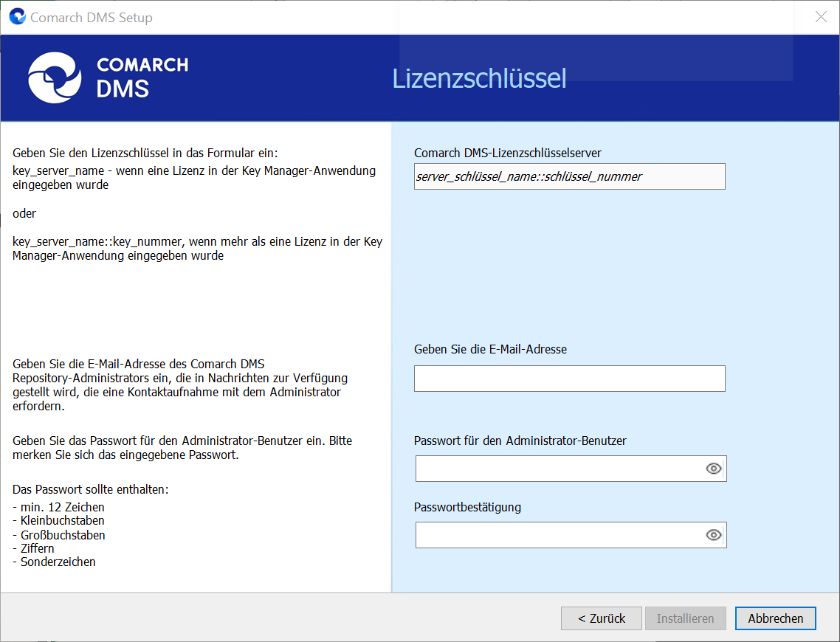Click the '- Kleinbuchstaben' requirement
This screenshot has height=642, width=840.
click(x=58, y=520)
